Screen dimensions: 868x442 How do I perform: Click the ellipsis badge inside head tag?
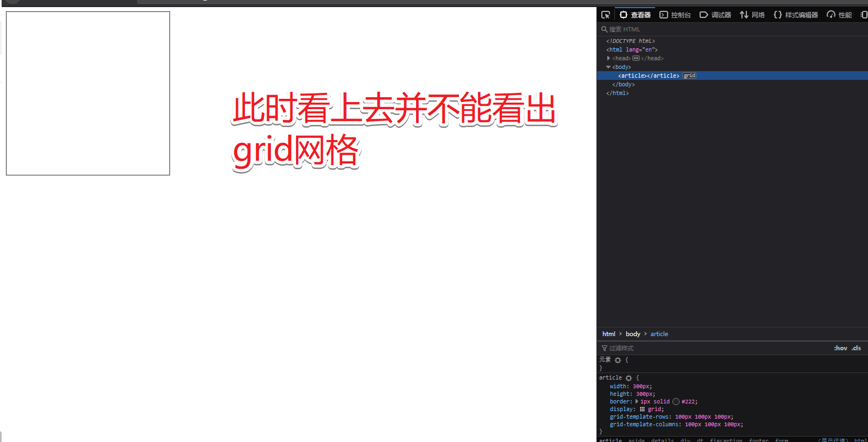click(636, 58)
